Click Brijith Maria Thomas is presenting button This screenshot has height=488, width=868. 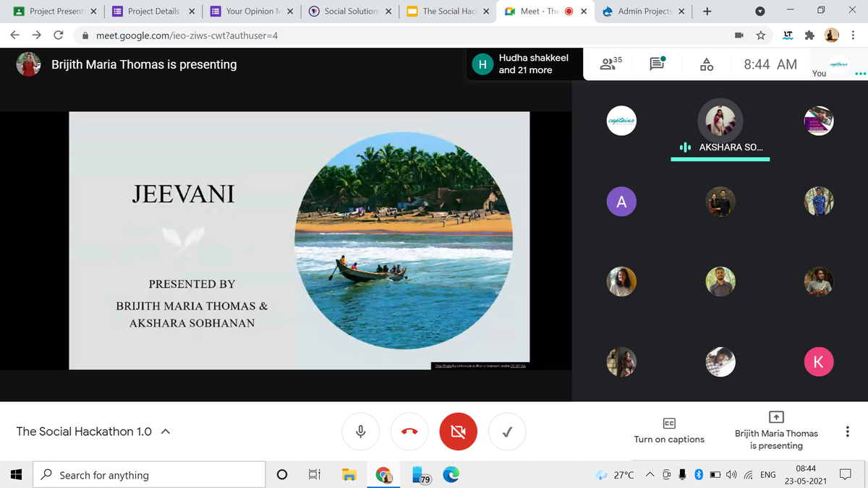click(x=775, y=431)
